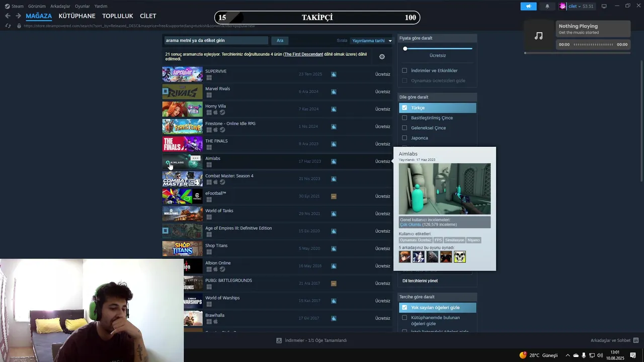Click the music note album art

pyautogui.click(x=539, y=36)
